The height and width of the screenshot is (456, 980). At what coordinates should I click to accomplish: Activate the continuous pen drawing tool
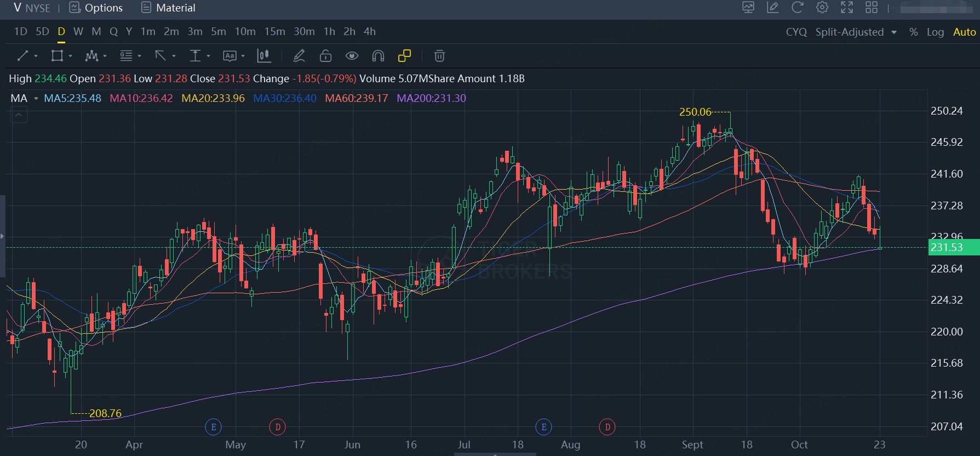299,56
